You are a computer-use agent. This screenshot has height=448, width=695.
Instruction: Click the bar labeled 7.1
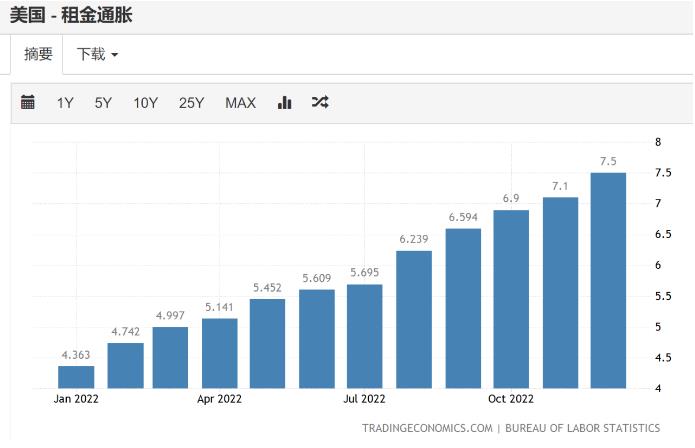tap(560, 293)
